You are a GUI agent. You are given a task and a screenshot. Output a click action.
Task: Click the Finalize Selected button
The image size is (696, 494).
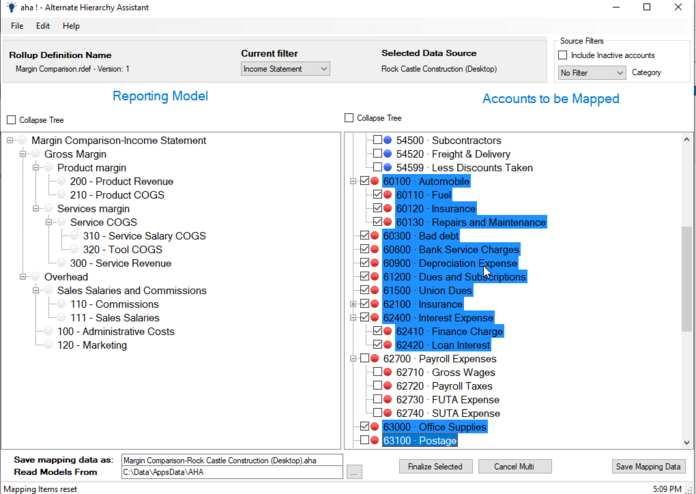[x=435, y=466]
